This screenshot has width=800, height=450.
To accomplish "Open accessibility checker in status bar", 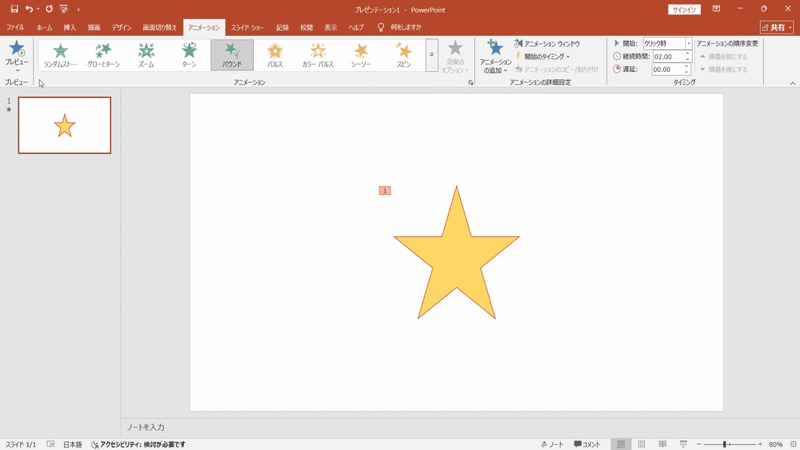I will point(138,444).
